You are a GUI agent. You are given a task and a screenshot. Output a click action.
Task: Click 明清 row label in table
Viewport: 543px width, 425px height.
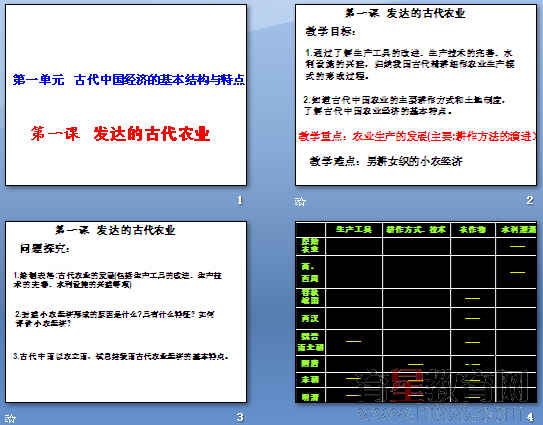(310, 397)
